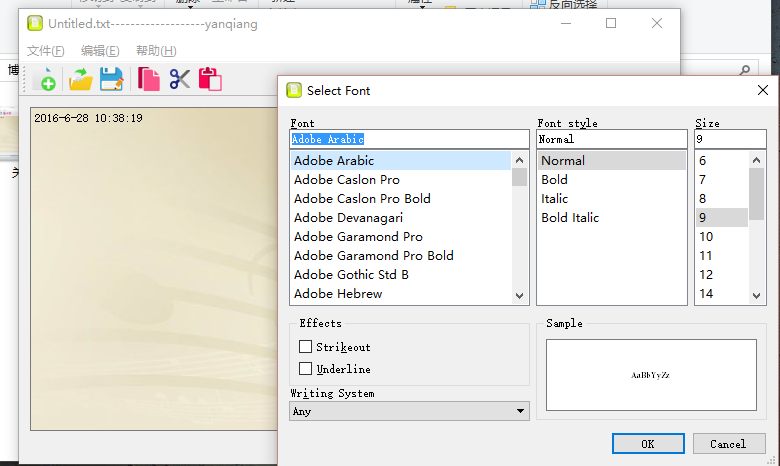Click the Open folder toolbar icon
Viewport: 780px width, 466px height.
[80, 79]
